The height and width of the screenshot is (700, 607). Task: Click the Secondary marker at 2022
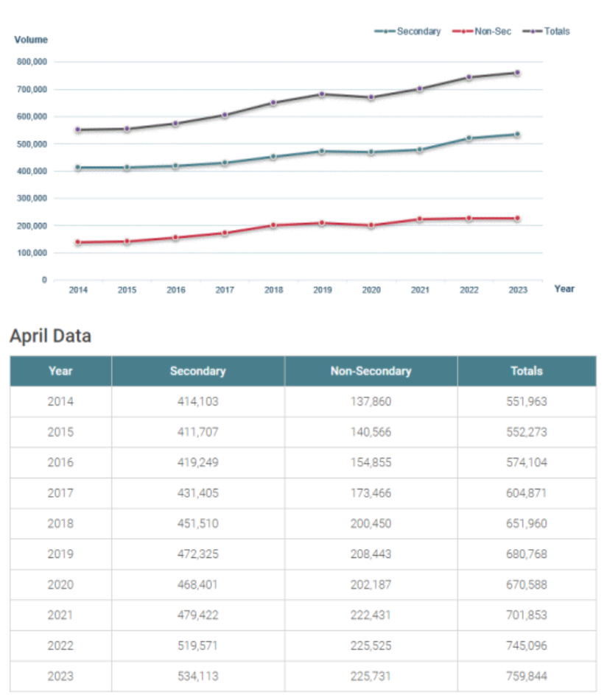click(x=469, y=138)
